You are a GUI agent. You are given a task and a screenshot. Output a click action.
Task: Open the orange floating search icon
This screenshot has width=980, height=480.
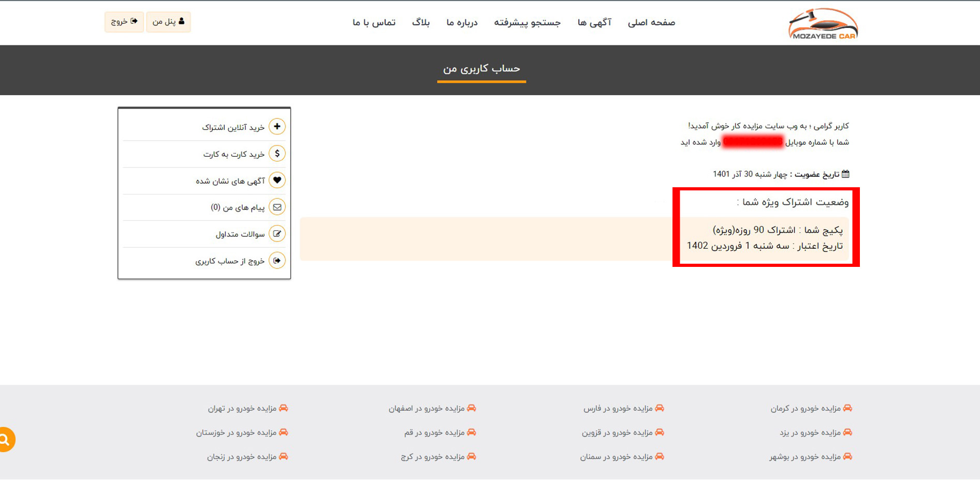coord(5,439)
